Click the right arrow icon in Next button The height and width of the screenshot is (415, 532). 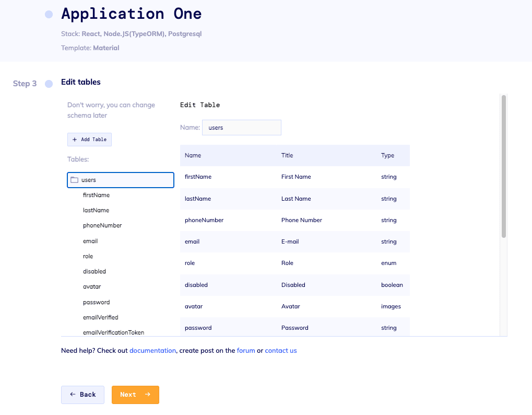(x=148, y=394)
